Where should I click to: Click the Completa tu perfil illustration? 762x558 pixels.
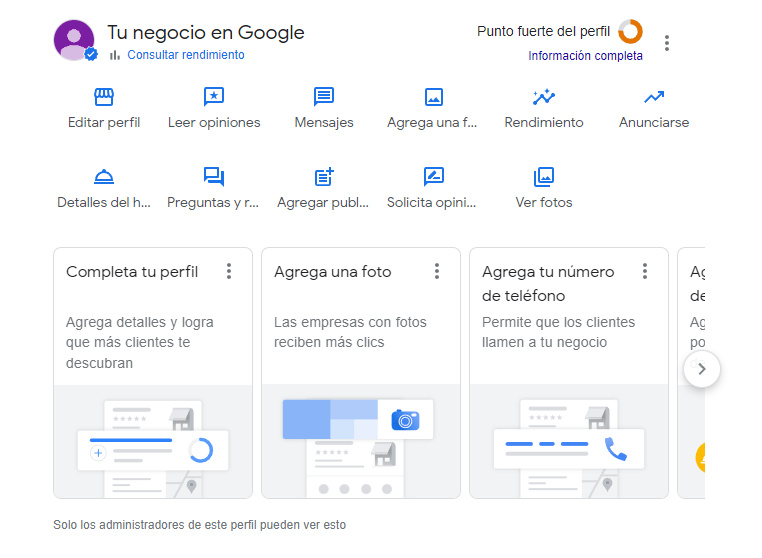[153, 441]
